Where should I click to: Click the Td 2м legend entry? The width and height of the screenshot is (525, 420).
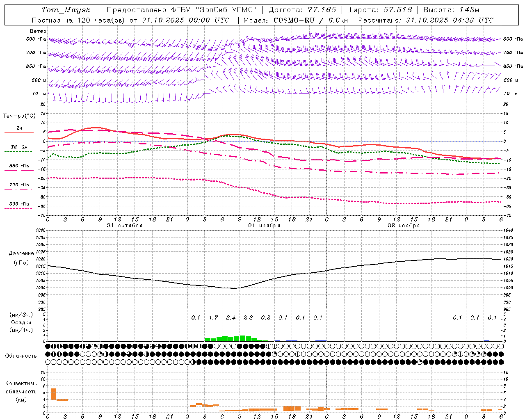(19, 147)
